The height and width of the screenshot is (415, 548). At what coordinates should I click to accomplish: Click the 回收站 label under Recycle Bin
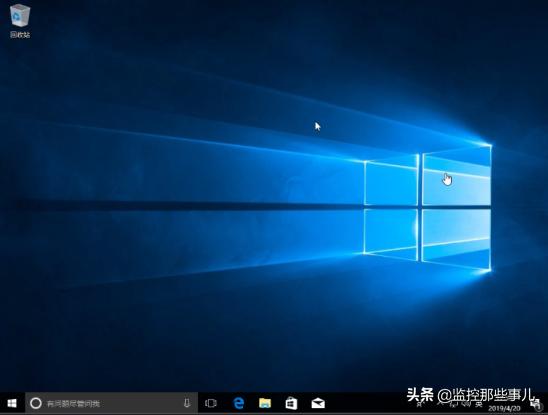click(20, 35)
